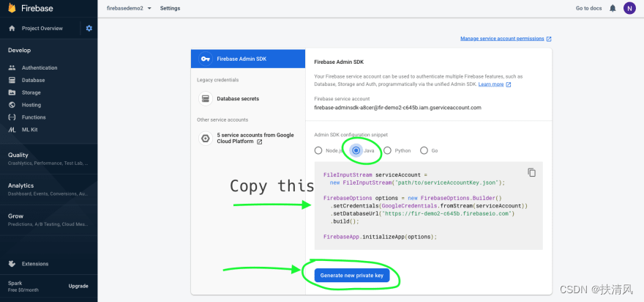Screen dimensions: 644x302
Task: Expand the Quality section
Action: pos(48,158)
